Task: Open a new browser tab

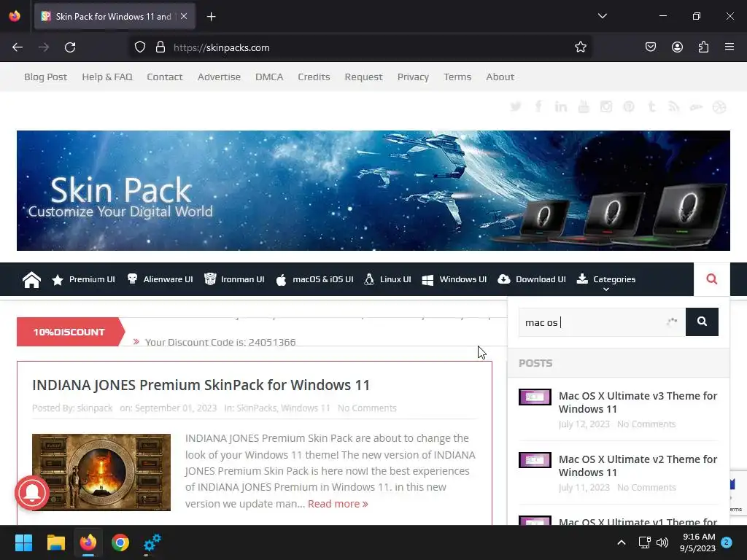Action: (x=211, y=17)
